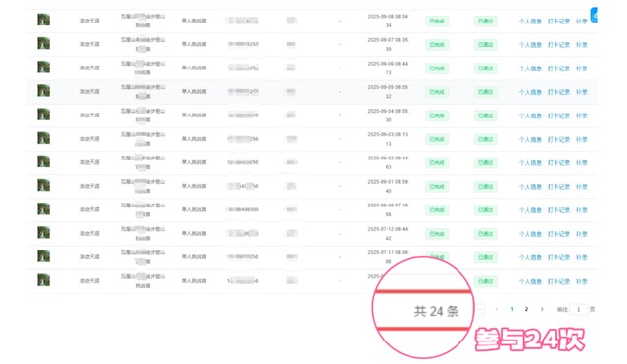This screenshot has height=364, width=627.
Task: Click the blue floating icon at top right
Action: [x=594, y=15]
